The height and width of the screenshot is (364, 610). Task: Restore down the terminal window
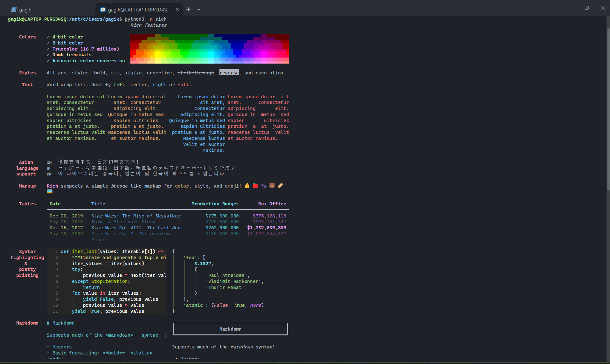(x=586, y=8)
